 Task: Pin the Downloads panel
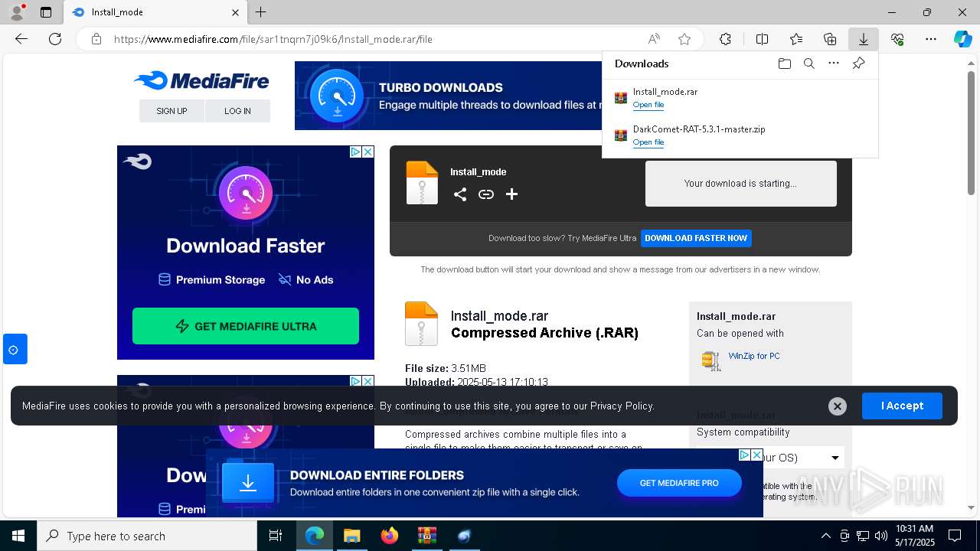coord(858,64)
